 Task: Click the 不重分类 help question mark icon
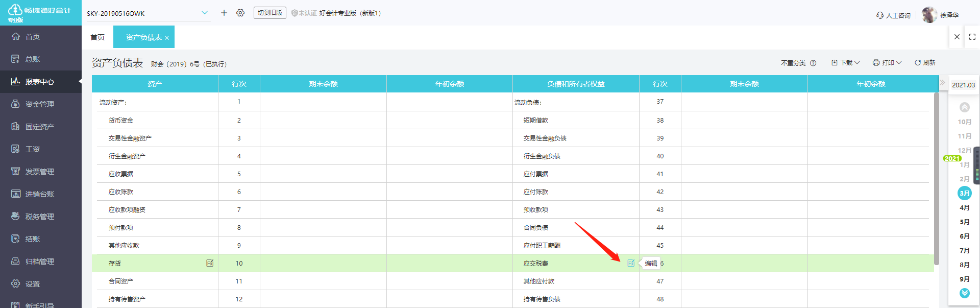coord(813,63)
